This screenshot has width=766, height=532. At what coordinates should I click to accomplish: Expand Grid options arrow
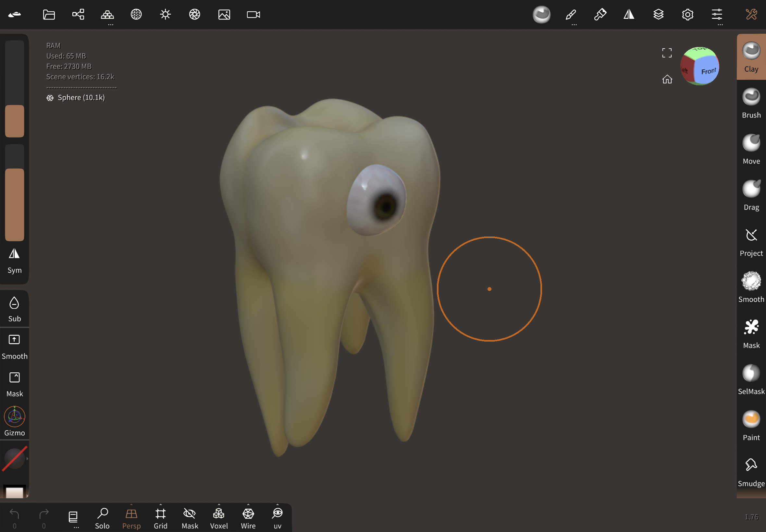[x=161, y=504]
